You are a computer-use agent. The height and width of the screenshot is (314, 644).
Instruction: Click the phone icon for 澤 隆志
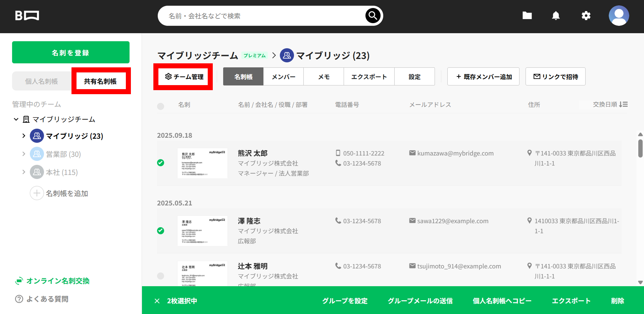[338, 221]
